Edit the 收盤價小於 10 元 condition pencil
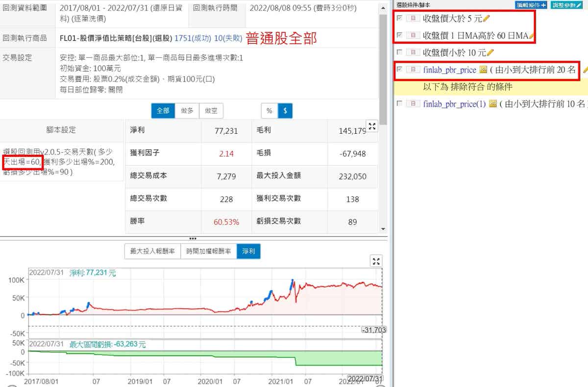Image resolution: width=588 pixels, height=387 pixels. click(x=490, y=52)
